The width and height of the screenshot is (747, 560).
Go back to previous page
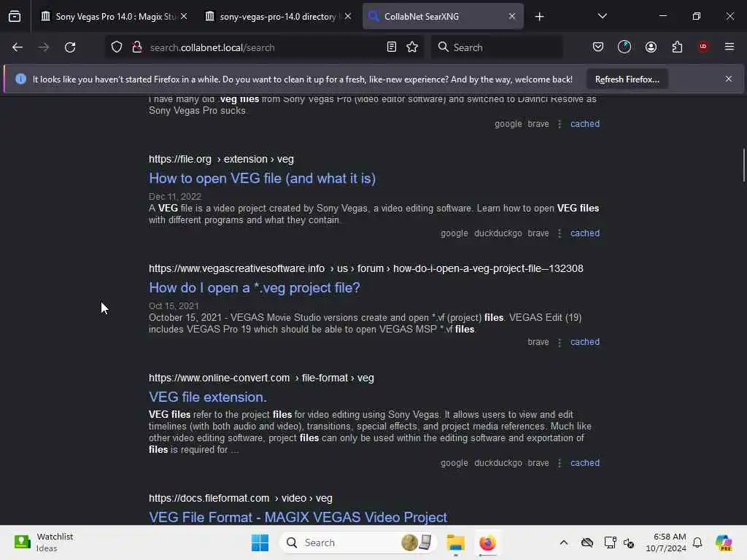[18, 47]
